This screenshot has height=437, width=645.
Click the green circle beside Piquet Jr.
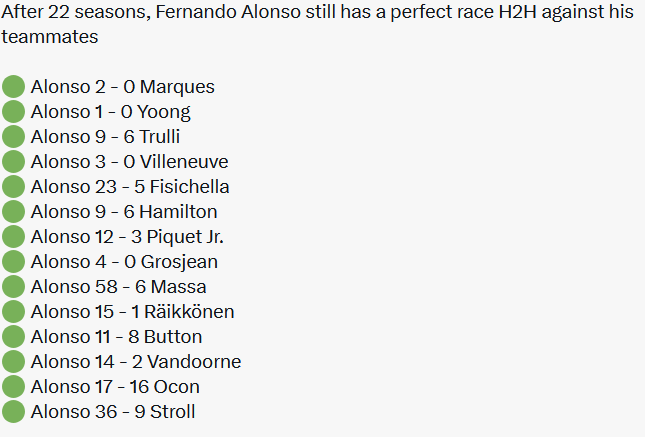13,237
